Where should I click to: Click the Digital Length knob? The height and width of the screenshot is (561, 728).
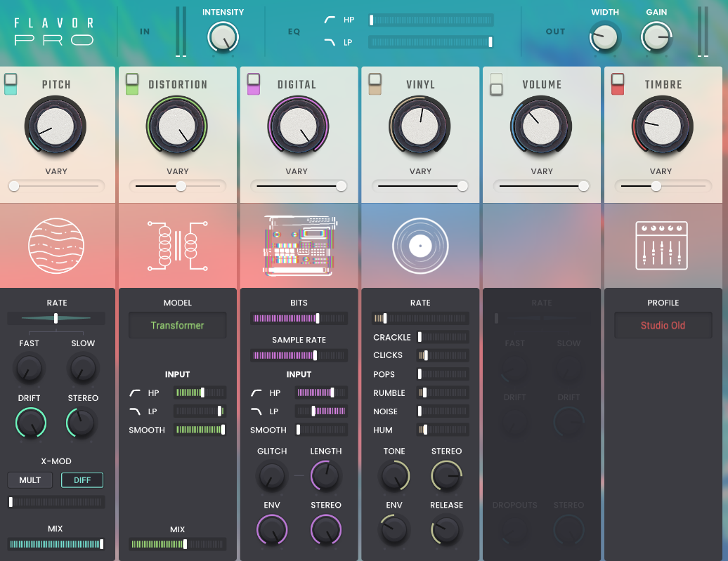(x=326, y=475)
